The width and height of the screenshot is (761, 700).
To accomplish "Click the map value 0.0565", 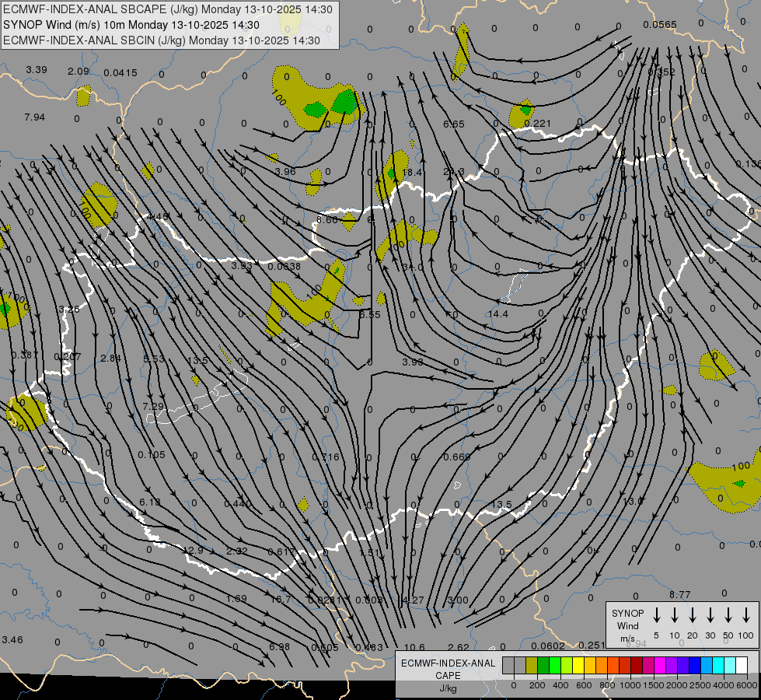I will pos(660,25).
